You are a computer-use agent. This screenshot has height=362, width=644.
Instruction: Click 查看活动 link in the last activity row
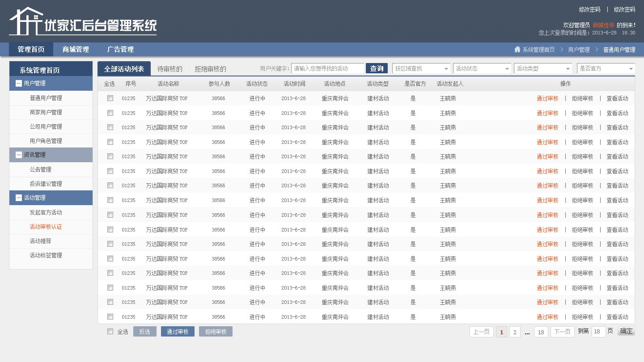(x=617, y=317)
